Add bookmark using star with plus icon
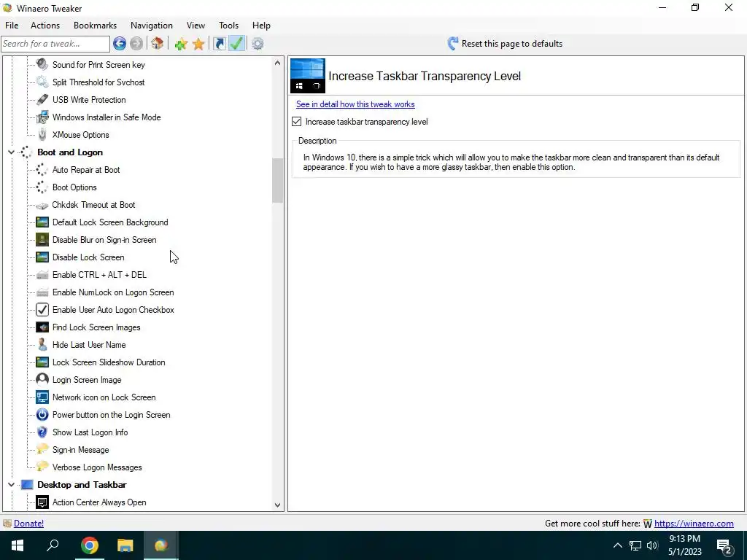Image resolution: width=747 pixels, height=560 pixels. tap(181, 44)
